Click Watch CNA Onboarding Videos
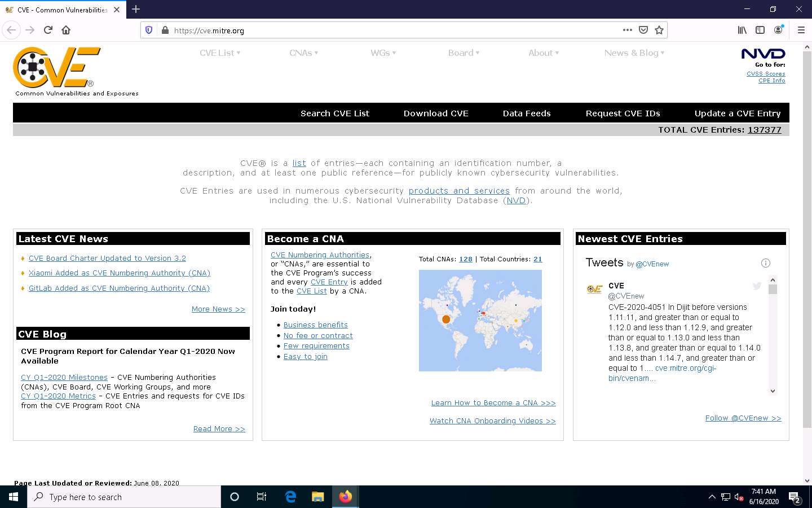The width and height of the screenshot is (812, 508). (x=493, y=421)
